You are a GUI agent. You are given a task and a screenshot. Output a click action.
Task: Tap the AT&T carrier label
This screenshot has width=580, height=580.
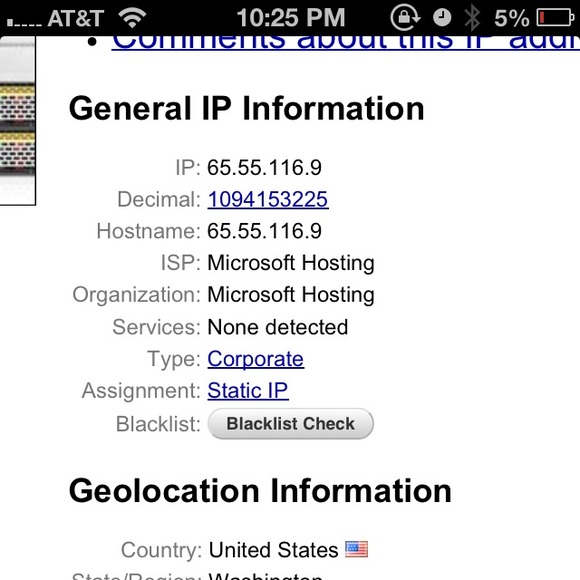point(75,18)
